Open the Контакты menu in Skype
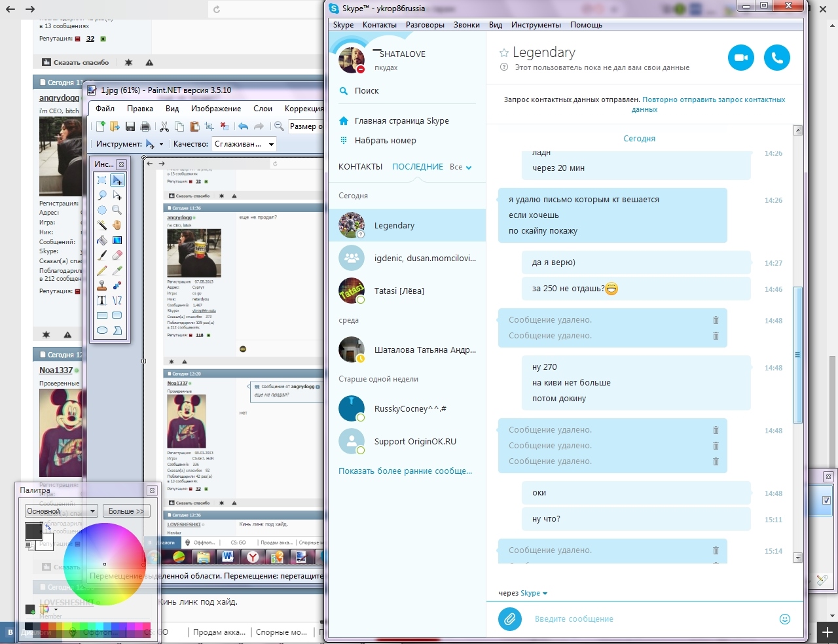 [x=380, y=25]
